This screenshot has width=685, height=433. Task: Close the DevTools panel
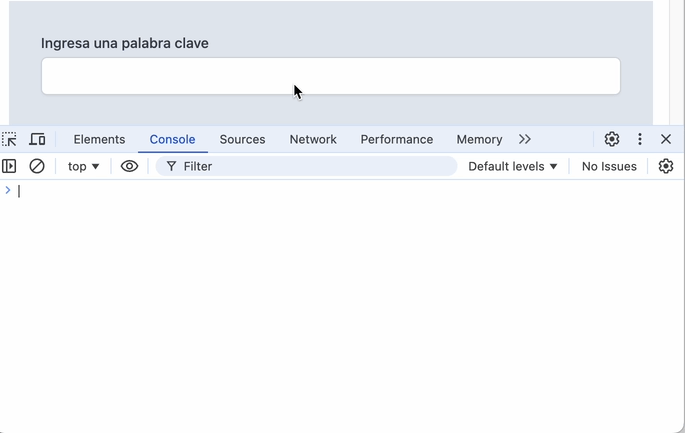[666, 139]
